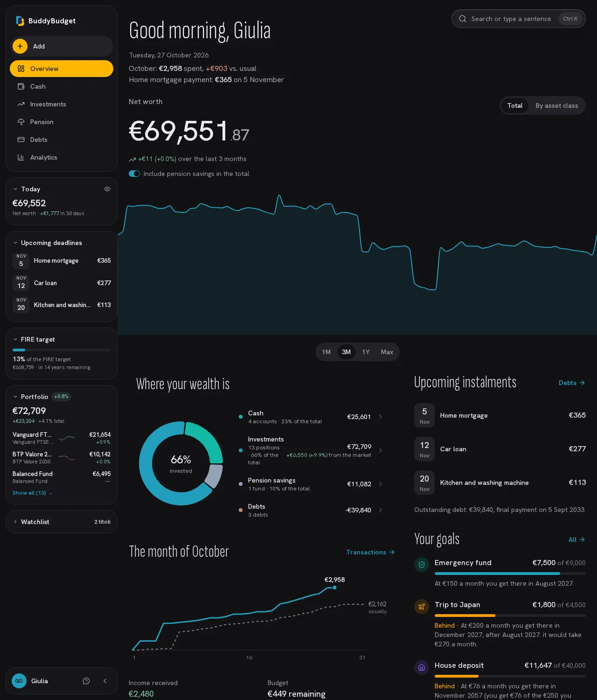Image resolution: width=597 pixels, height=700 pixels.
Task: Switch to By asset class view
Action: 557,105
